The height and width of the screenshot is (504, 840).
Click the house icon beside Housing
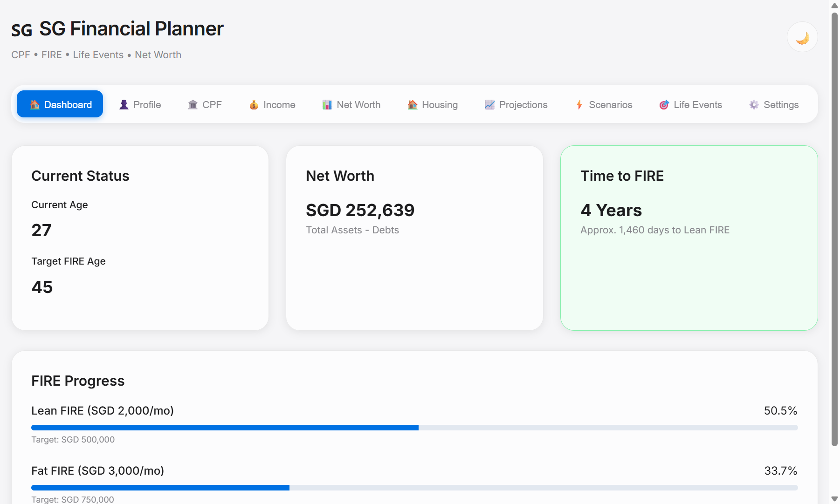pos(413,105)
